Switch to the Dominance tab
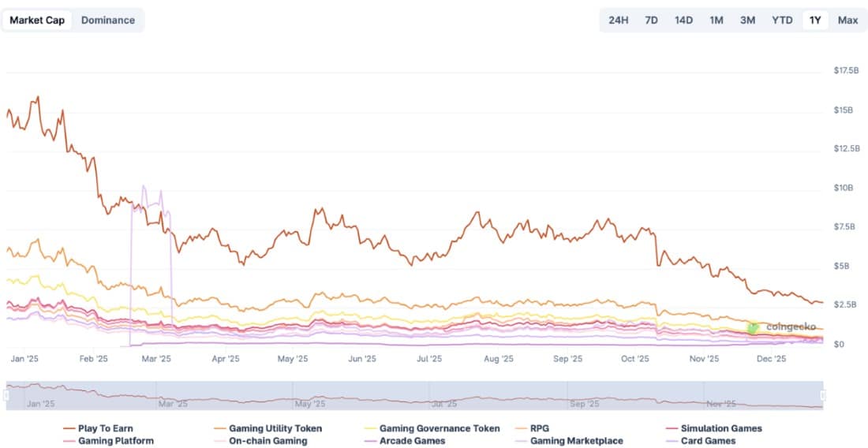This screenshot has width=868, height=448. 107,20
